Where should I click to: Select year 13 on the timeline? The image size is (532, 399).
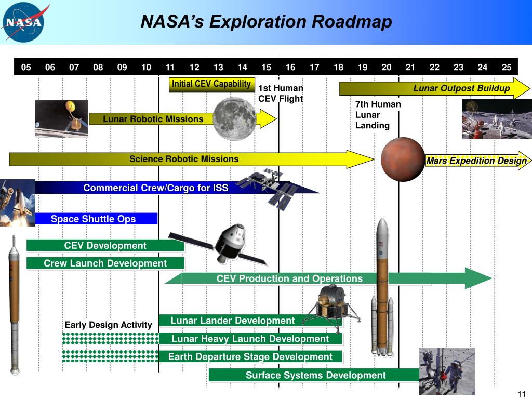point(218,67)
